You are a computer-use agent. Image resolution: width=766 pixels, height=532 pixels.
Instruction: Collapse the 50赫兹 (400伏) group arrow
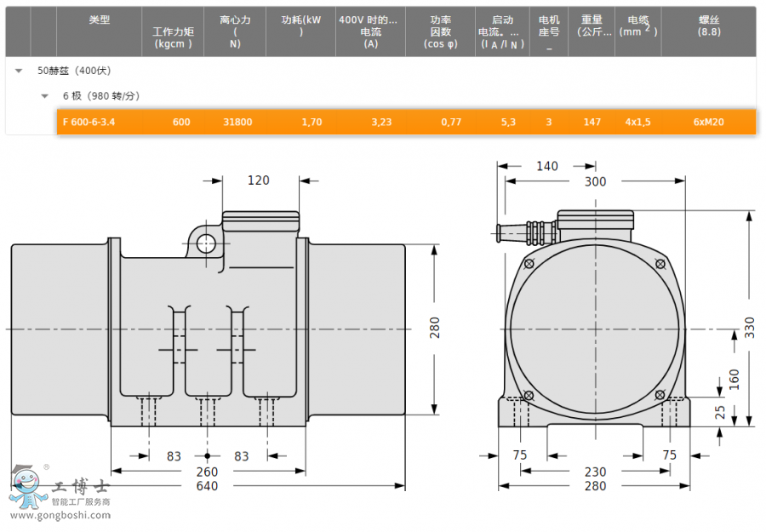19,71
